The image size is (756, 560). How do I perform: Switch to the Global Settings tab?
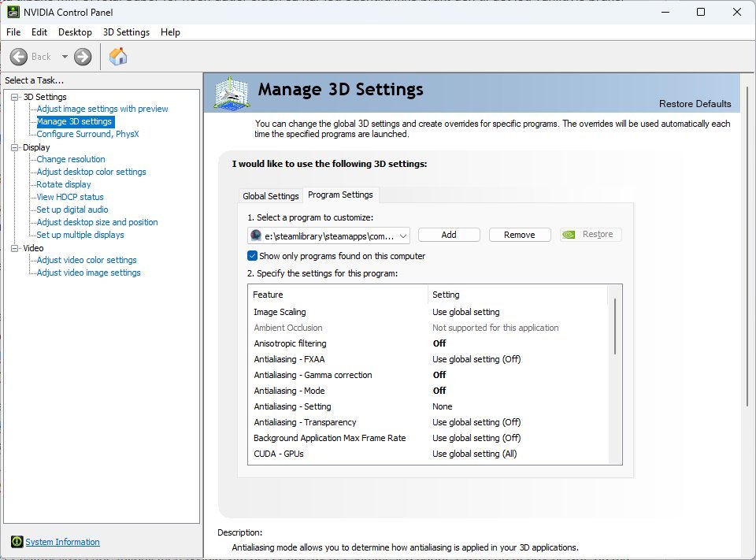tap(270, 196)
